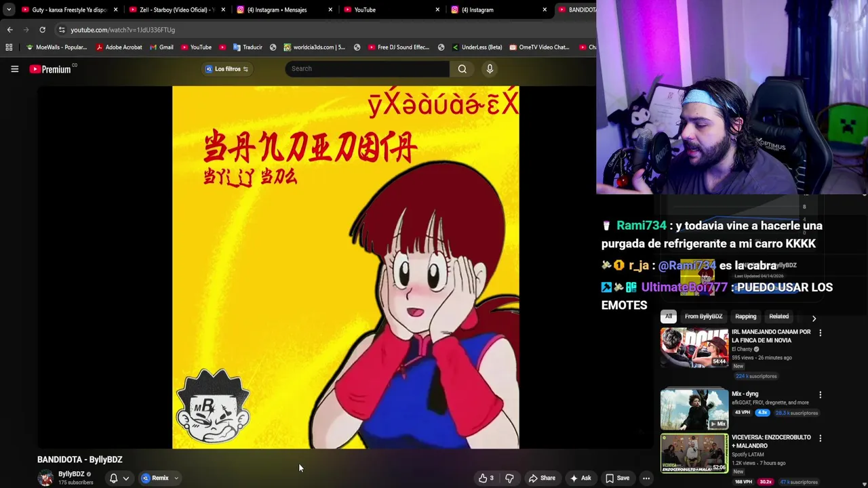Click the 4.3x badge on Mix - dyng
868x488 pixels.
[763, 413]
